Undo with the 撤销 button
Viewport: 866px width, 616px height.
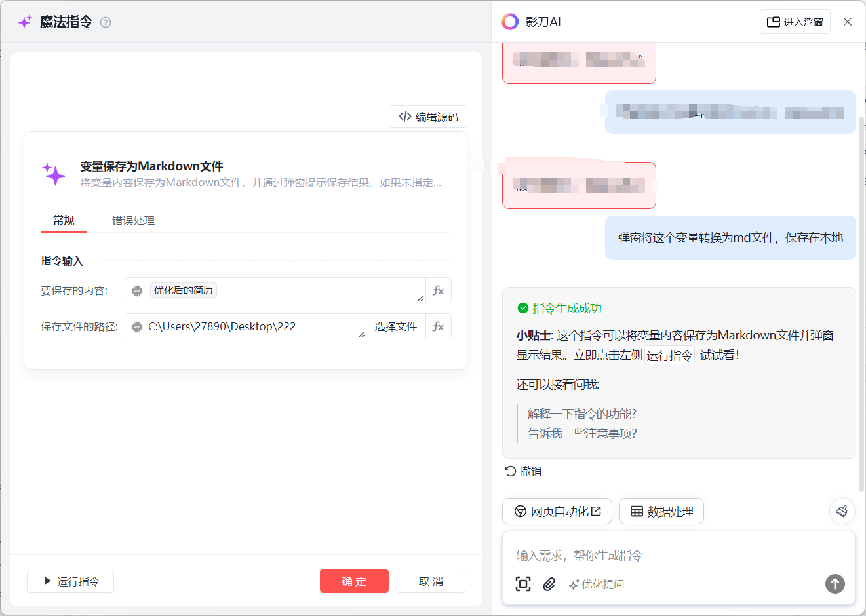click(x=523, y=472)
